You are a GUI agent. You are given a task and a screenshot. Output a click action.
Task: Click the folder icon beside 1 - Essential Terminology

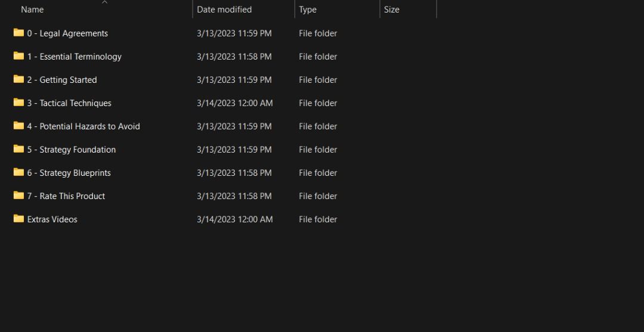(18, 56)
